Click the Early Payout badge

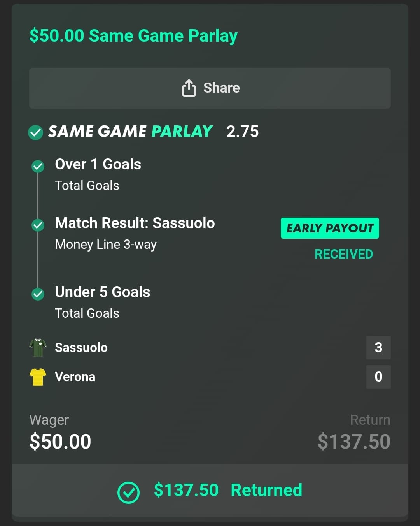click(x=330, y=228)
